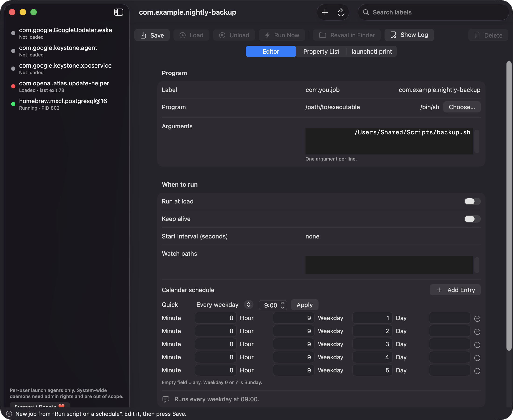513x420 pixels.
Task: Click the Unload toolbar button
Action: 234,35
